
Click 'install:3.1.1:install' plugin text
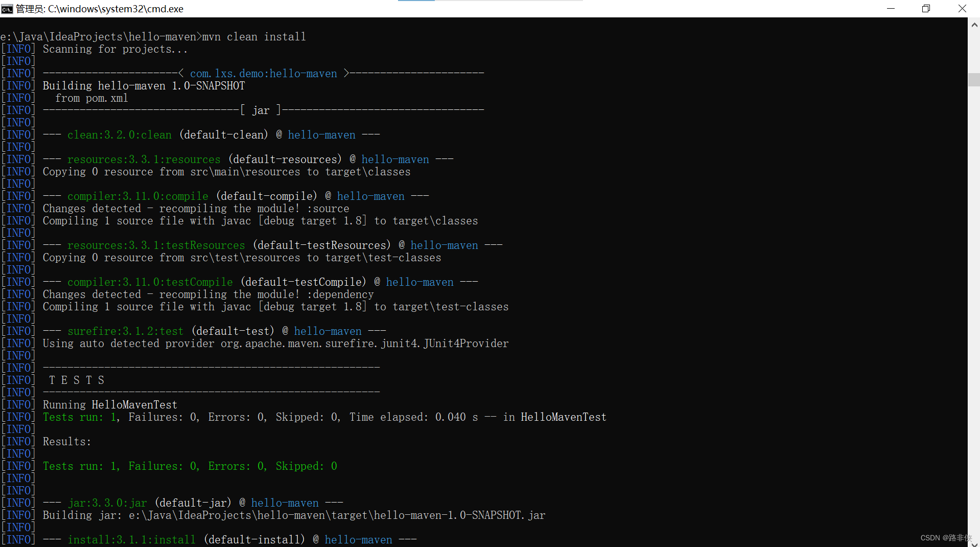(132, 540)
